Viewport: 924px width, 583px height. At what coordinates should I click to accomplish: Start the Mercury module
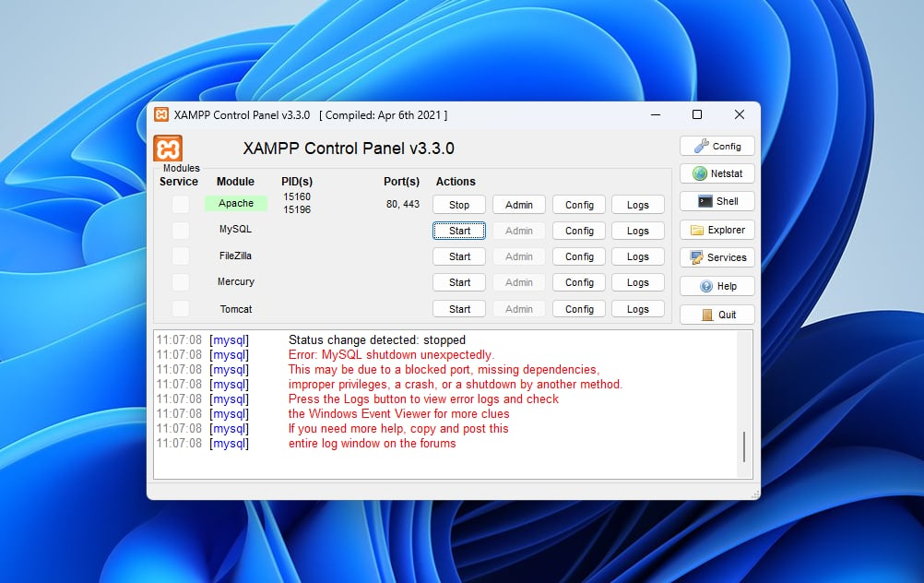pyautogui.click(x=459, y=282)
